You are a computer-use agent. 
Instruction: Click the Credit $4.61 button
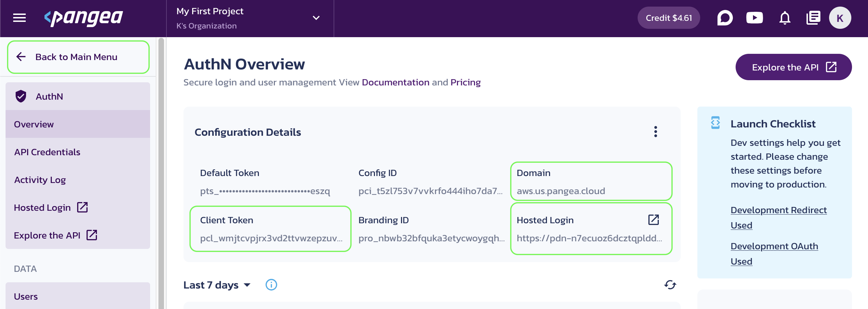[669, 18]
